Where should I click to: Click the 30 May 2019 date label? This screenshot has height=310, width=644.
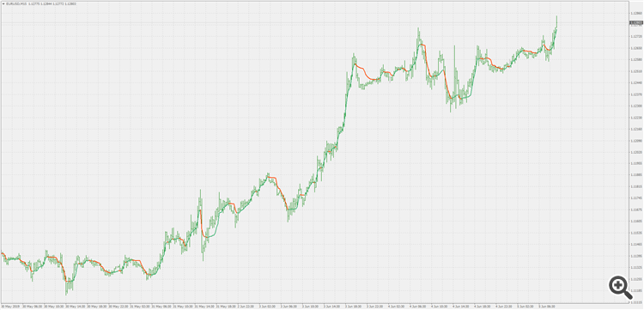(9, 307)
